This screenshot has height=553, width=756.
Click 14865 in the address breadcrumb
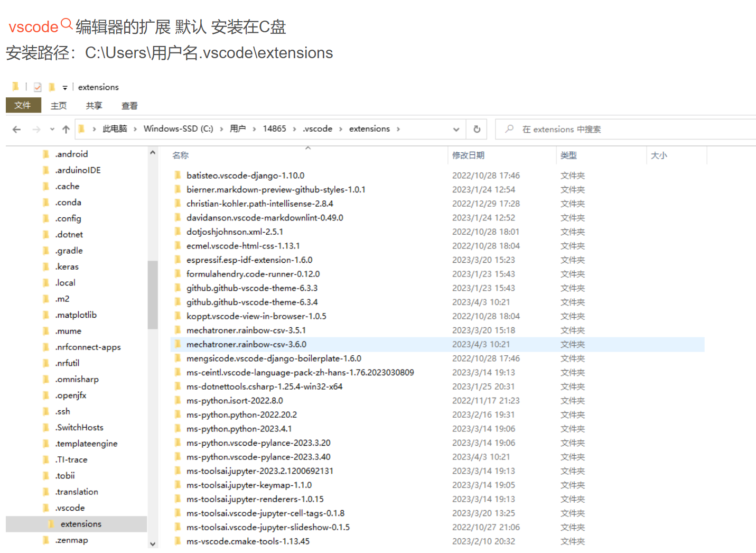pyautogui.click(x=274, y=128)
